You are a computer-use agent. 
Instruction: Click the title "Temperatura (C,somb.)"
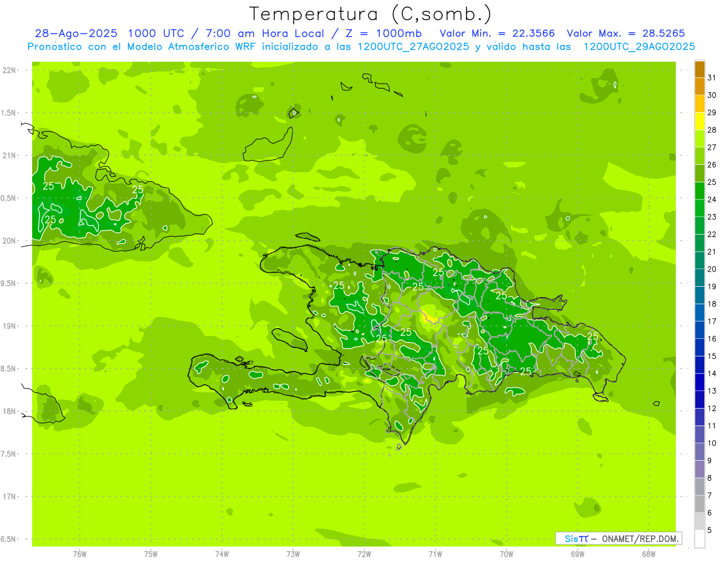[x=371, y=14]
